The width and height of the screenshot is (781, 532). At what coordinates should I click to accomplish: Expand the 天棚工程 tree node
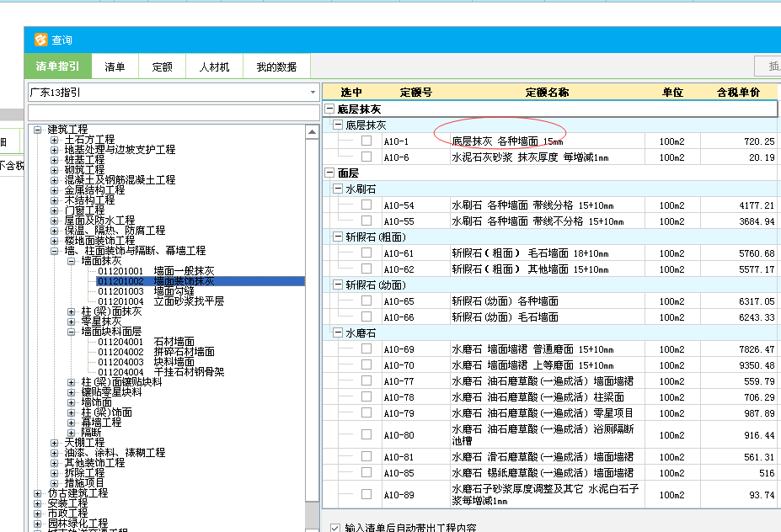pyautogui.click(x=54, y=443)
